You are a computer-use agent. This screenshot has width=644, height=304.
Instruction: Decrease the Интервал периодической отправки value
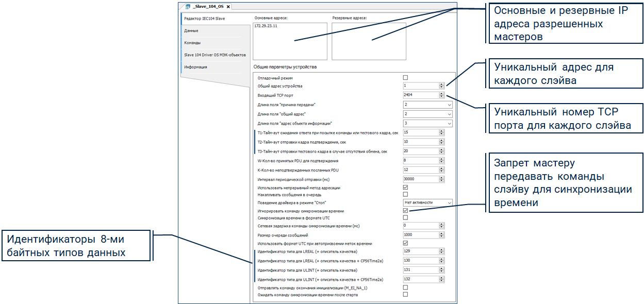441,180
